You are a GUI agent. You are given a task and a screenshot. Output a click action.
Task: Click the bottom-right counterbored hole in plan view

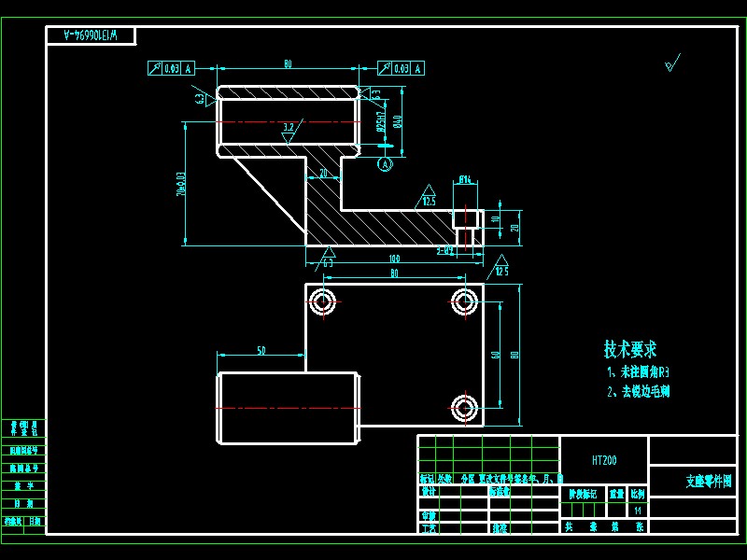click(464, 408)
